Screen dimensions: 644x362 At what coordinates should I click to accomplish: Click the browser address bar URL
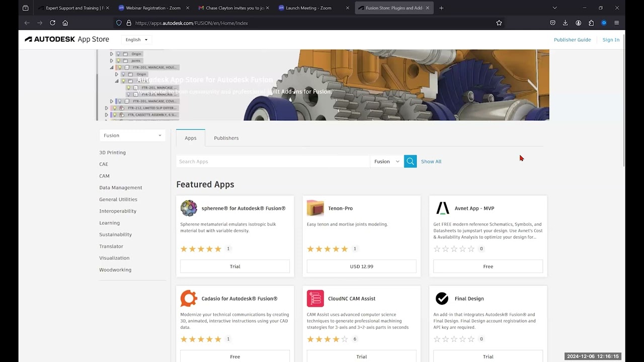point(192,23)
